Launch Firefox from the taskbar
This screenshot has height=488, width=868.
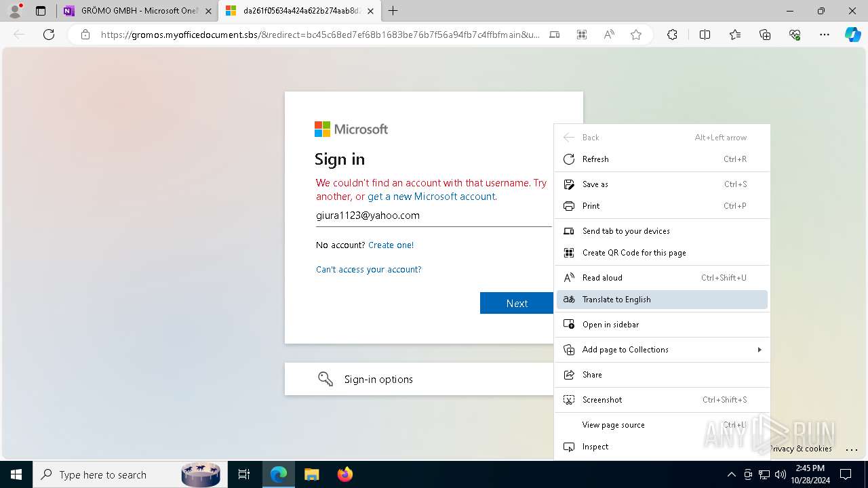344,474
